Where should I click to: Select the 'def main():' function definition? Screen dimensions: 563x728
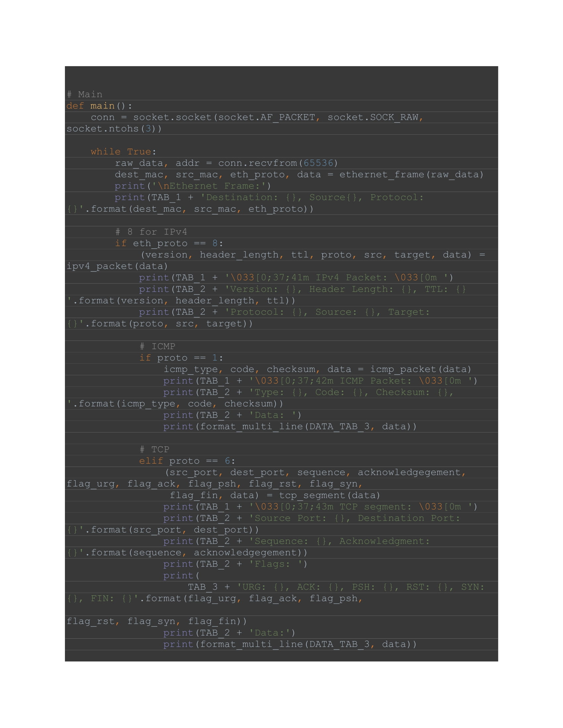pyautogui.click(x=98, y=106)
